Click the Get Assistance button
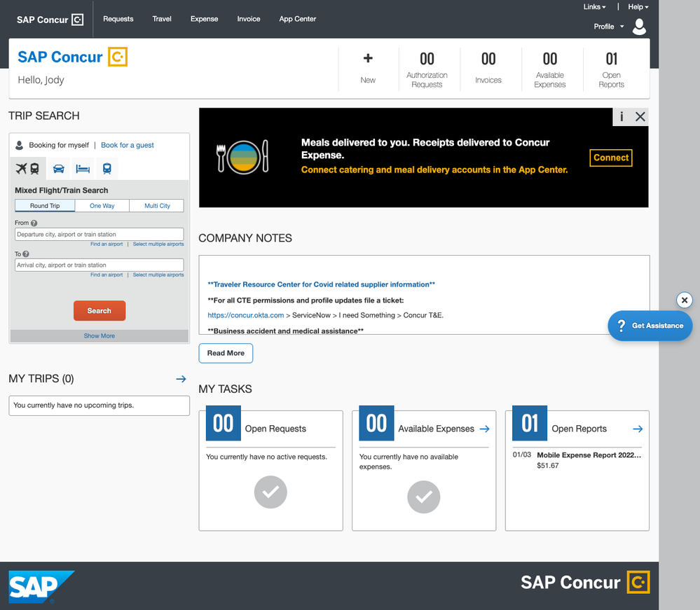 tap(650, 326)
